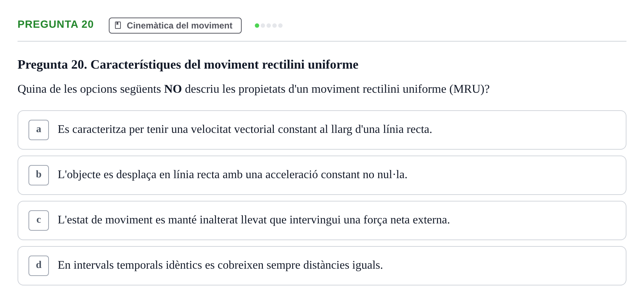Choose option about distàncies iguals

point(322,266)
